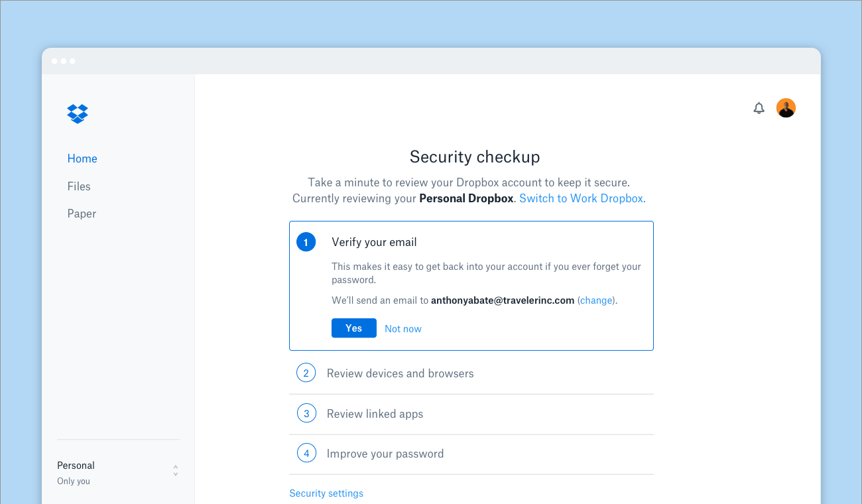Switch to Work Dropbox link
The height and width of the screenshot is (504, 862).
[x=581, y=198]
